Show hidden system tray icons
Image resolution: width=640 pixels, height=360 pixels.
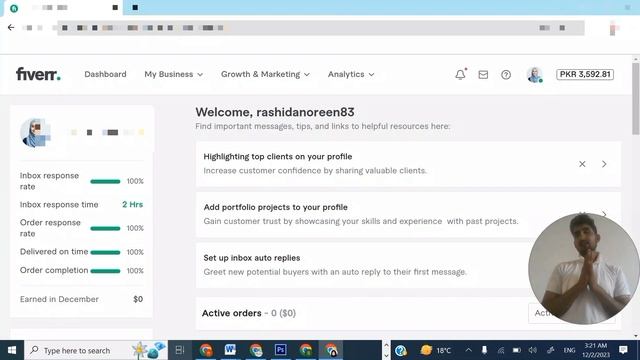point(469,350)
